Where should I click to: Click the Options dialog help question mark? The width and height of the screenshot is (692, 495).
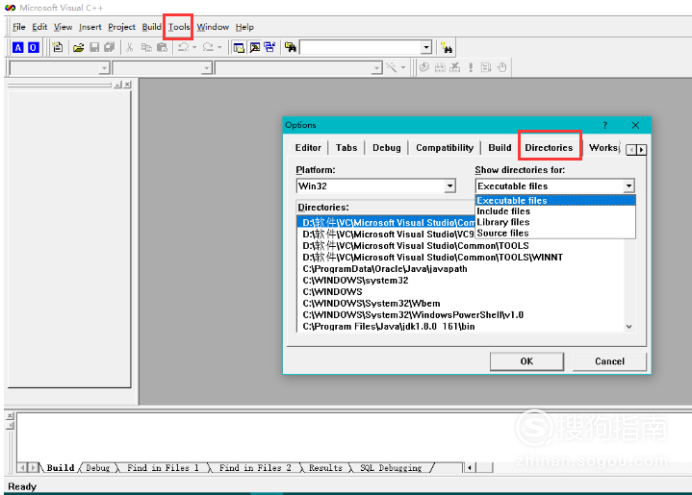pyautogui.click(x=605, y=125)
